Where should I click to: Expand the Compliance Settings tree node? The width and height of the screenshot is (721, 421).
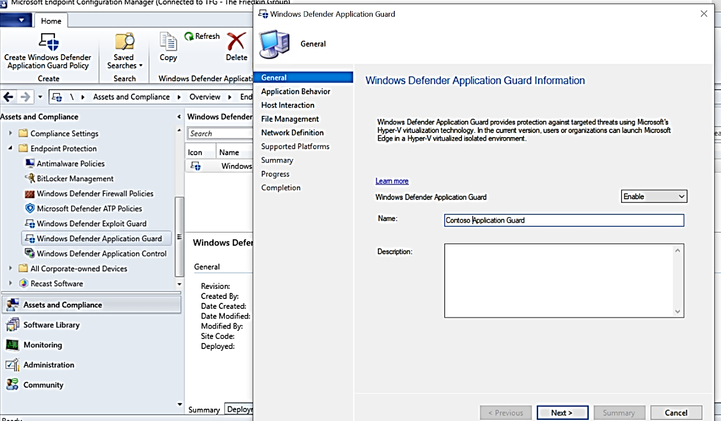coord(11,133)
